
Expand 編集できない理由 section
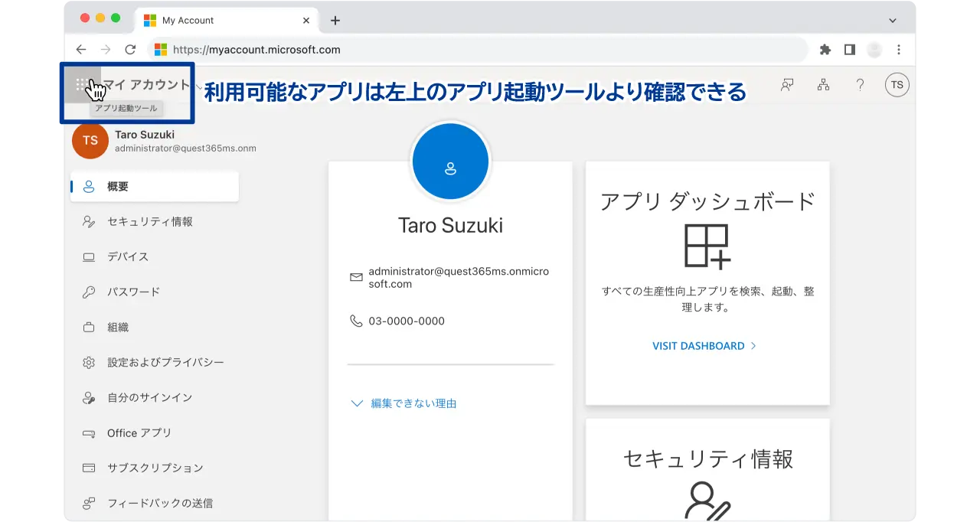403,403
